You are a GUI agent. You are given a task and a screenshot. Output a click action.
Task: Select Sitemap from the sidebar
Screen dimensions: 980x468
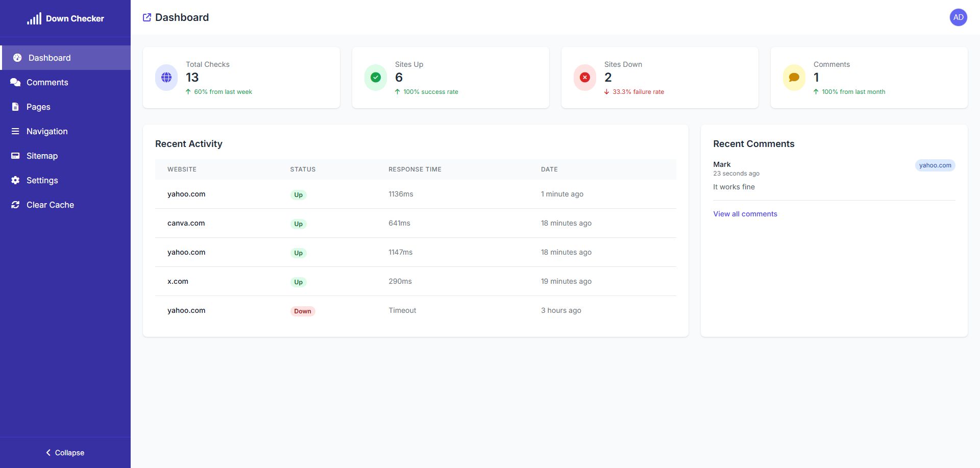coord(42,156)
